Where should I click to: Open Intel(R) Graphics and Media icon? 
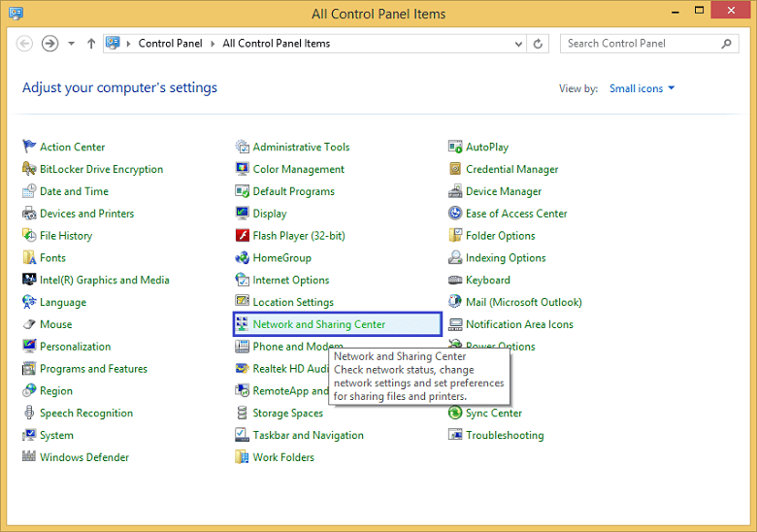29,280
